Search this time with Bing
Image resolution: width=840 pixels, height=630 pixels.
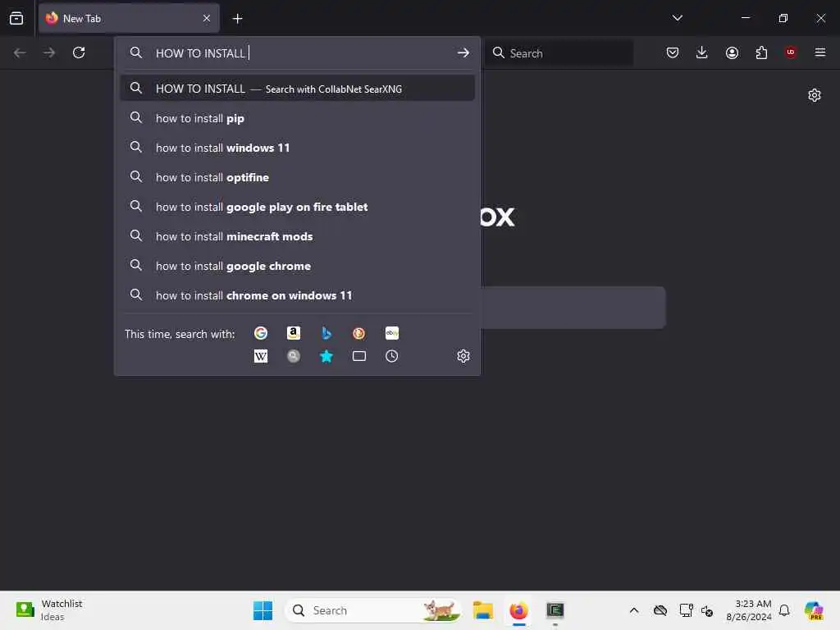[x=326, y=333]
